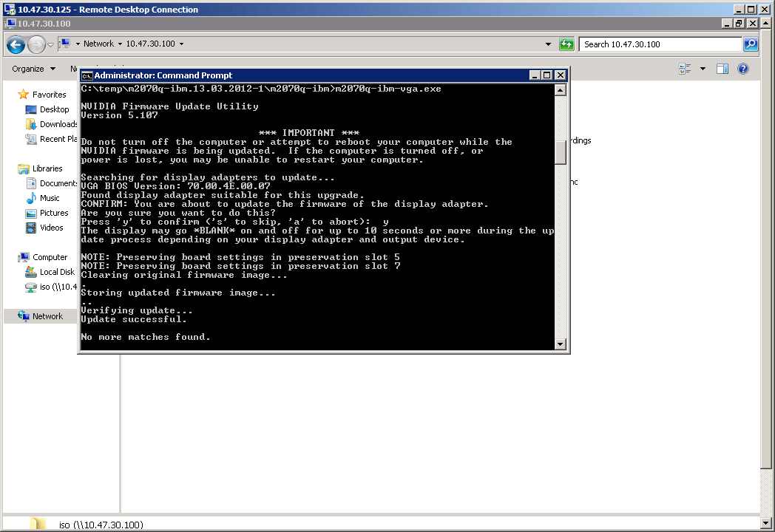Click the iso network drive icon

tap(30, 287)
